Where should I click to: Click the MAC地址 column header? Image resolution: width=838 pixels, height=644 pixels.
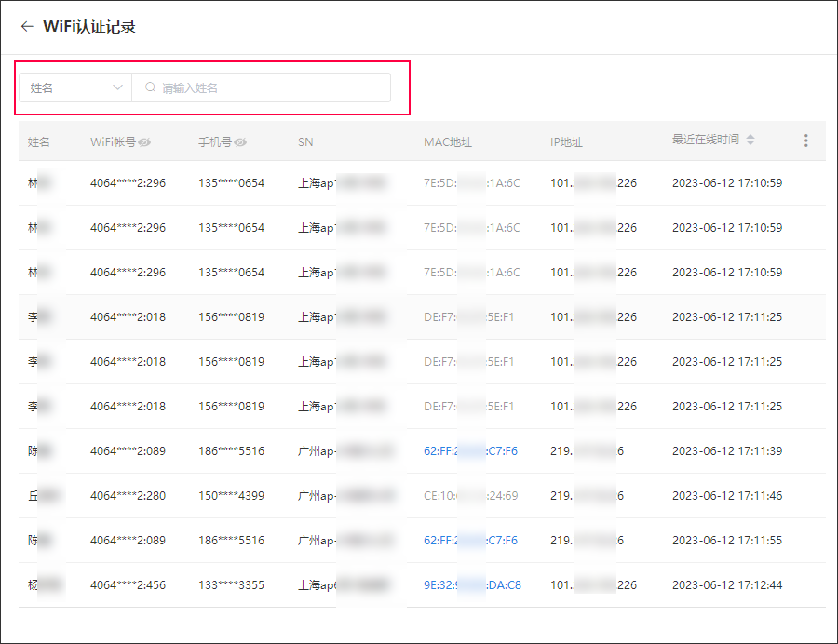coord(448,142)
